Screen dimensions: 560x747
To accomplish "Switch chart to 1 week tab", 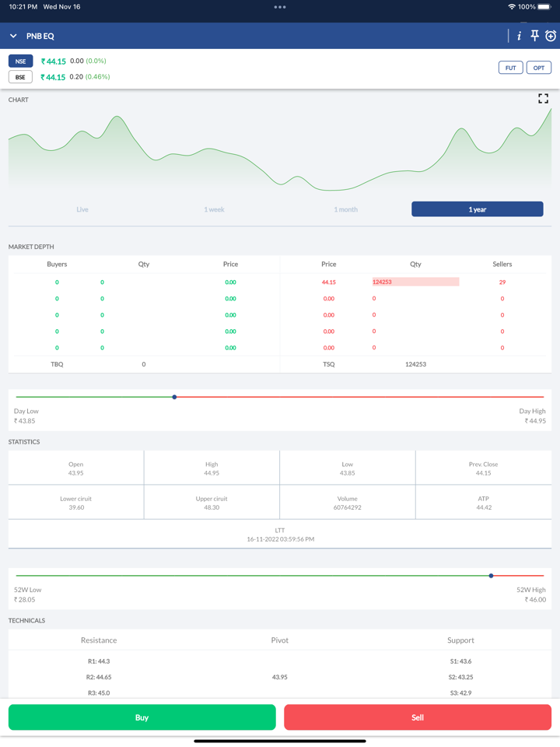I will (214, 209).
